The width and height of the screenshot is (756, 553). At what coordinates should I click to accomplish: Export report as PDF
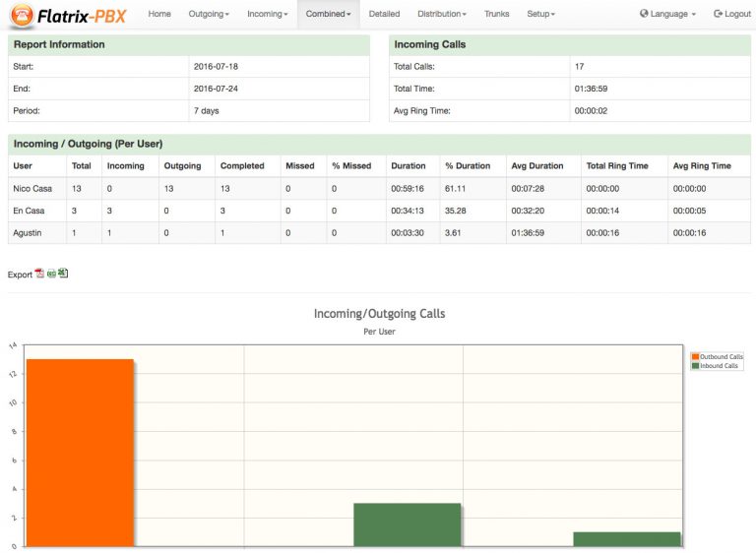[40, 274]
